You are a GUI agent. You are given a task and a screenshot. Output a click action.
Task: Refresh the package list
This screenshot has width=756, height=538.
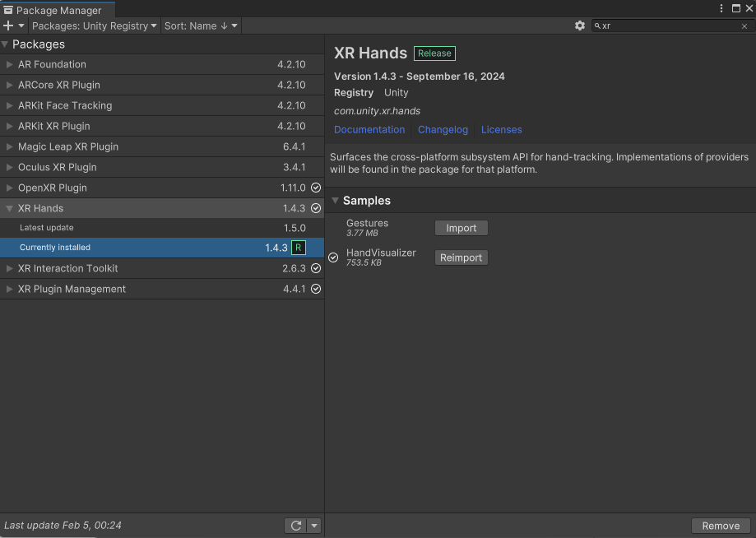click(x=295, y=526)
